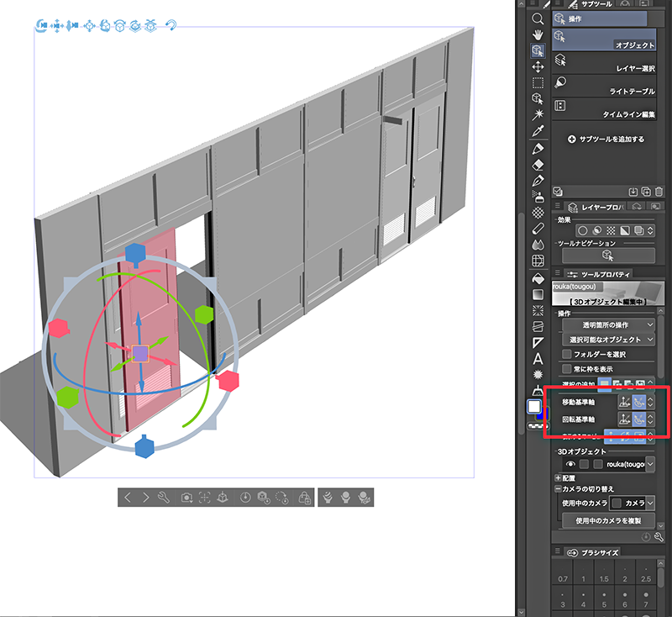This screenshot has height=617, width=672.
Task: Expand the 配置 section
Action: pos(559,477)
